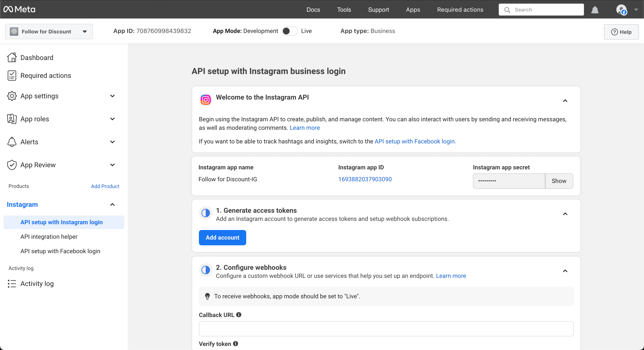Open the account dropdown arrow in header
The height and width of the screenshot is (350, 644).
point(636,10)
